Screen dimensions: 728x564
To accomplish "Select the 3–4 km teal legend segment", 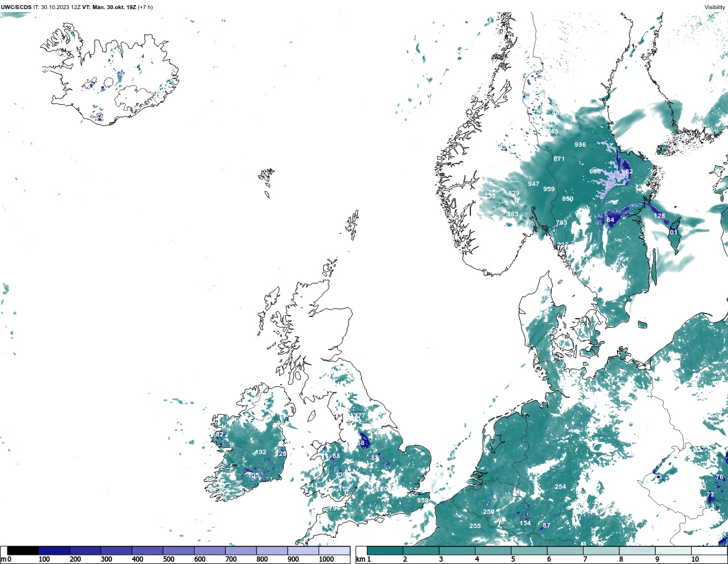I will [457, 551].
